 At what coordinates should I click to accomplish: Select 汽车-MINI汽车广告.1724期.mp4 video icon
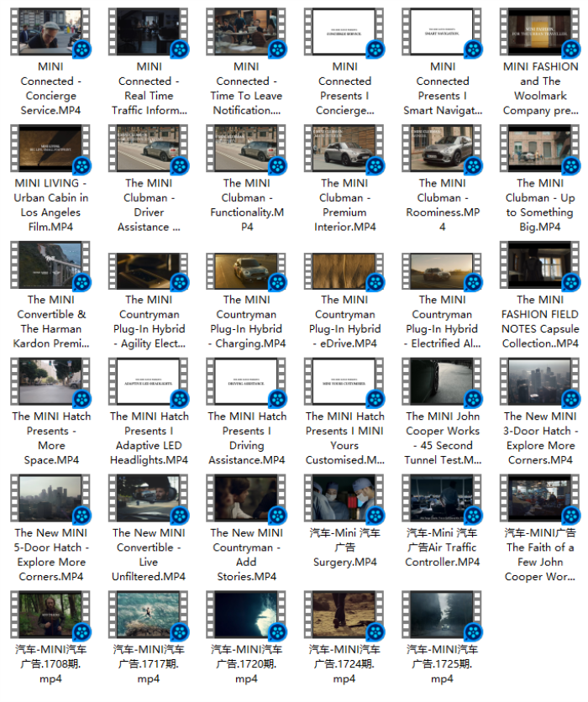coord(344,615)
